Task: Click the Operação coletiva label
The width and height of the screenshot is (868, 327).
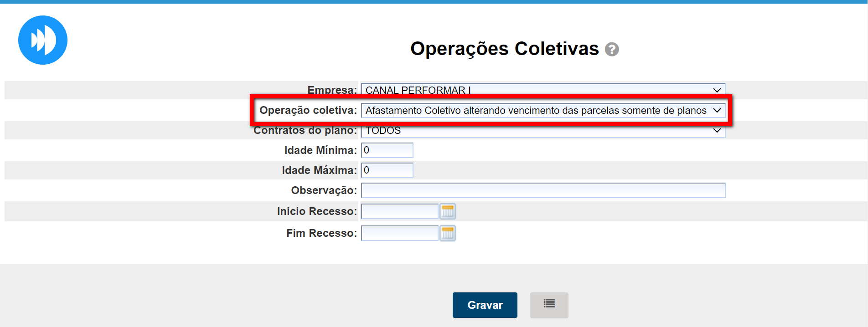Action: (308, 110)
